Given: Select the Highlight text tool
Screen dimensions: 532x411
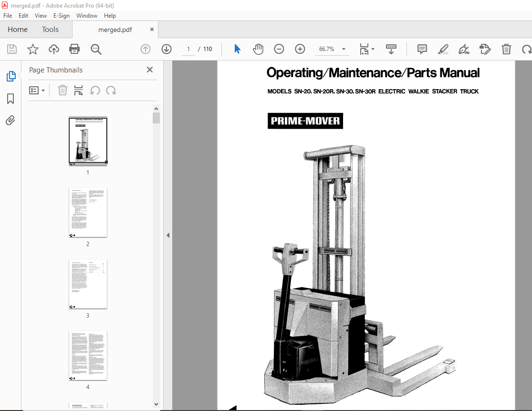Looking at the screenshot, I should pos(443,49).
